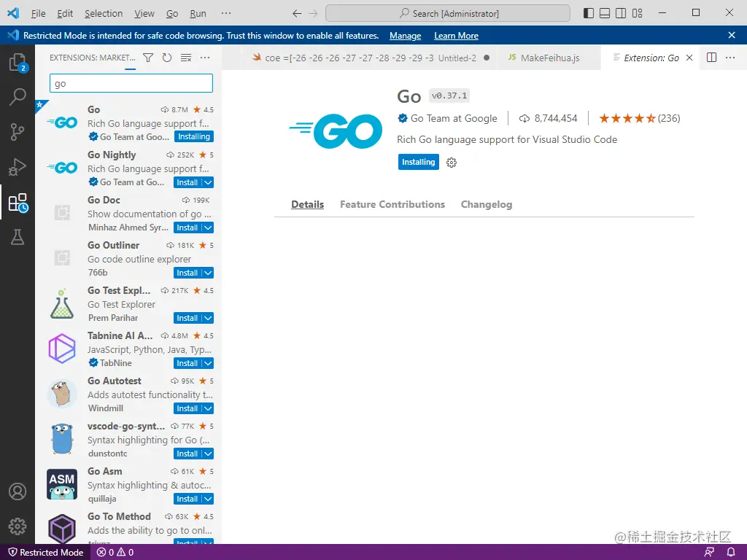Screen dimensions: 747x560
Task: Expand Tabnine install dropdown arrow
Action: (x=208, y=363)
